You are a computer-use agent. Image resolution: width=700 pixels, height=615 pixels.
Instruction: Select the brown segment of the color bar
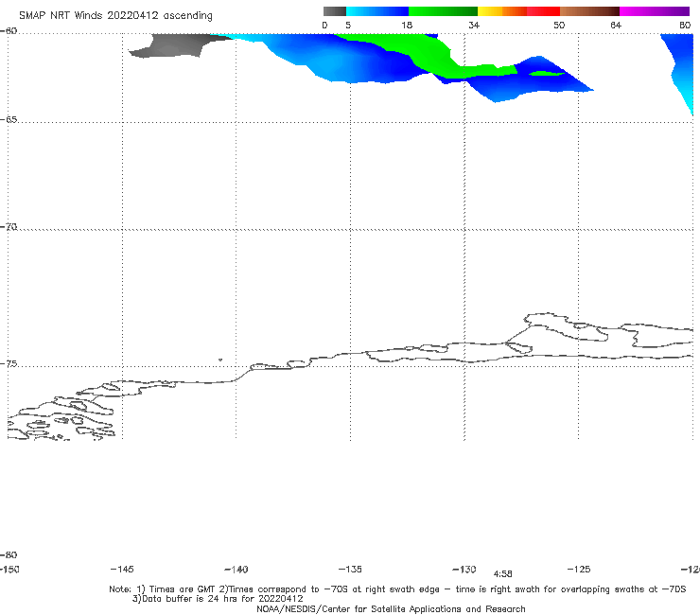point(589,11)
